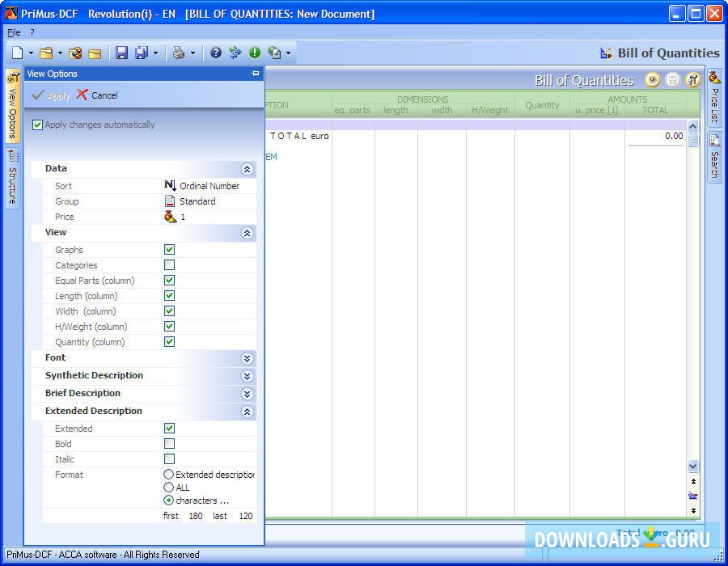The width and height of the screenshot is (728, 566).
Task: Click the Cancel button in View Options
Action: 97,95
